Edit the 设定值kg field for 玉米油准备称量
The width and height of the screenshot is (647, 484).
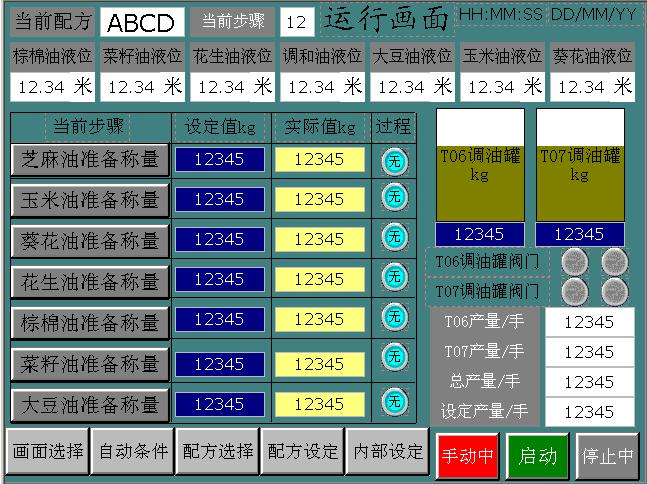click(220, 199)
